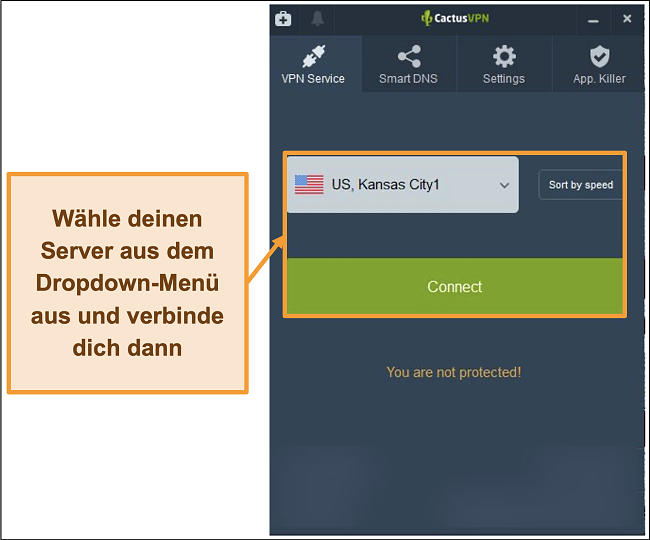Close the CactusVPN window
The image size is (650, 540).
pos(627,19)
